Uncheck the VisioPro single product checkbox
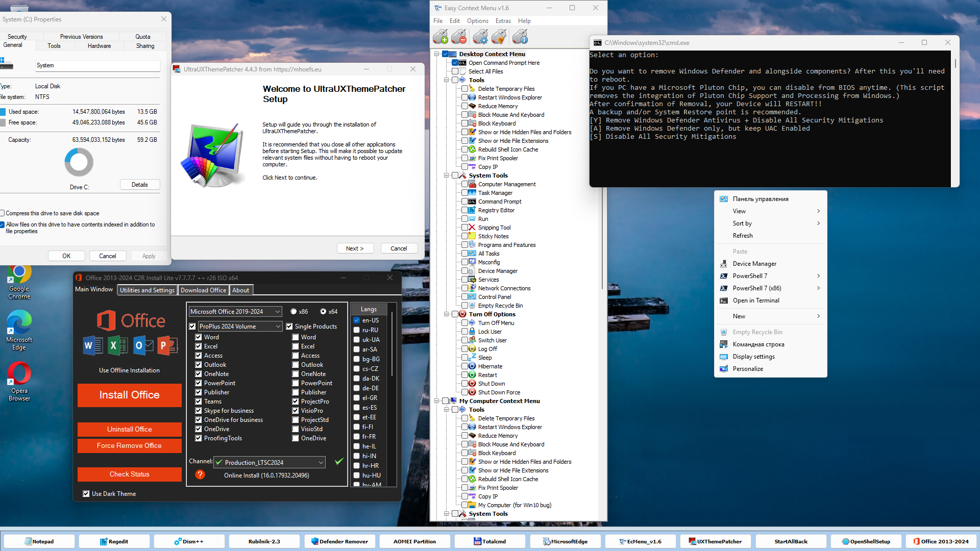Viewport: 980px width, 551px height. 296,411
